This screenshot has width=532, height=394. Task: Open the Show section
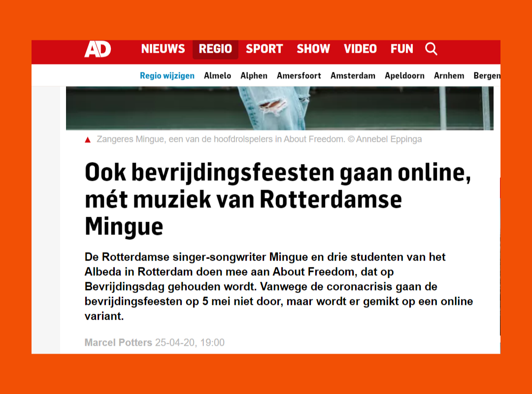click(x=313, y=49)
